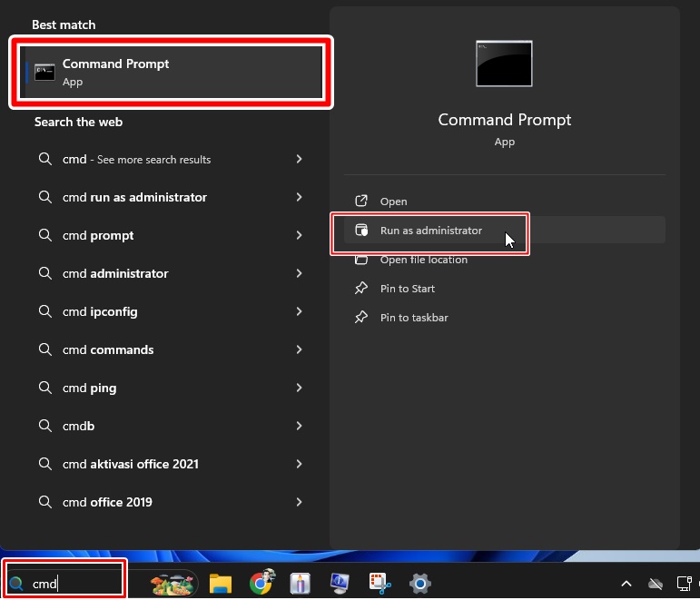This screenshot has width=700, height=600.
Task: Open Settings gear from the taskbar
Action: coord(419,583)
